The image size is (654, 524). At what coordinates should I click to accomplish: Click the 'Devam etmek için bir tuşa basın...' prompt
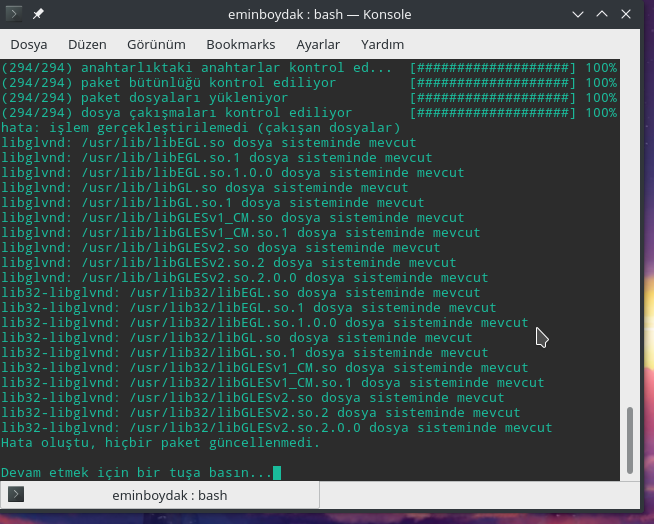pos(137,473)
